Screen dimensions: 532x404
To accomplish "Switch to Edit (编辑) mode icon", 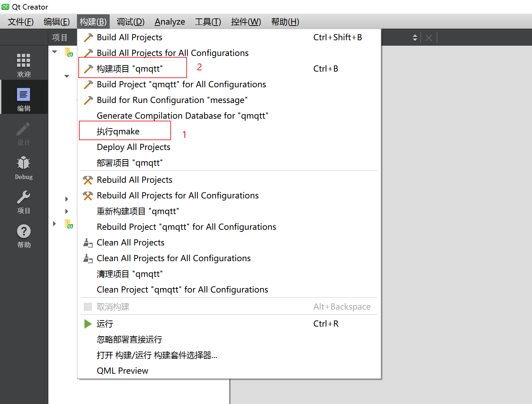I will click(24, 97).
